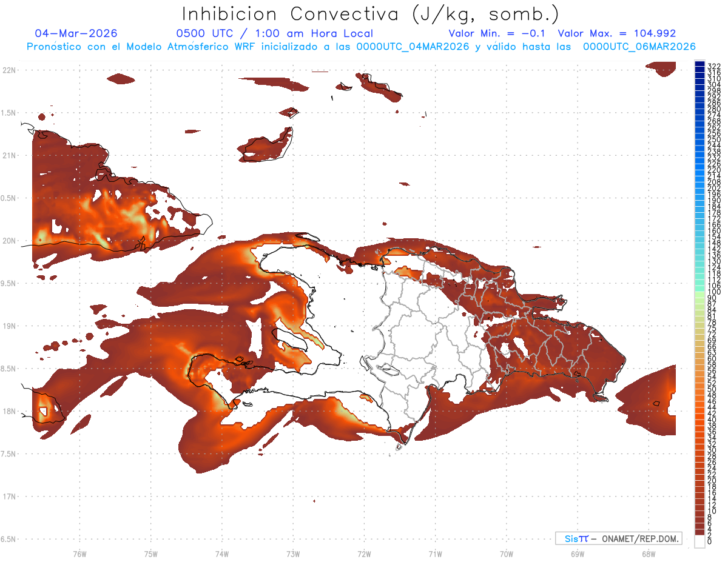Click the '69W' longitude label
Viewport: 728px width, 562px height.
[x=577, y=553]
